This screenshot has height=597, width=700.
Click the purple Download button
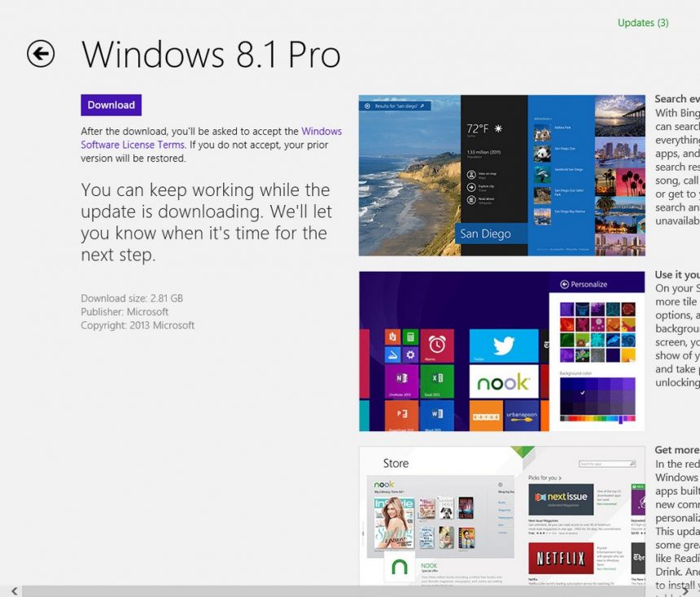[111, 105]
